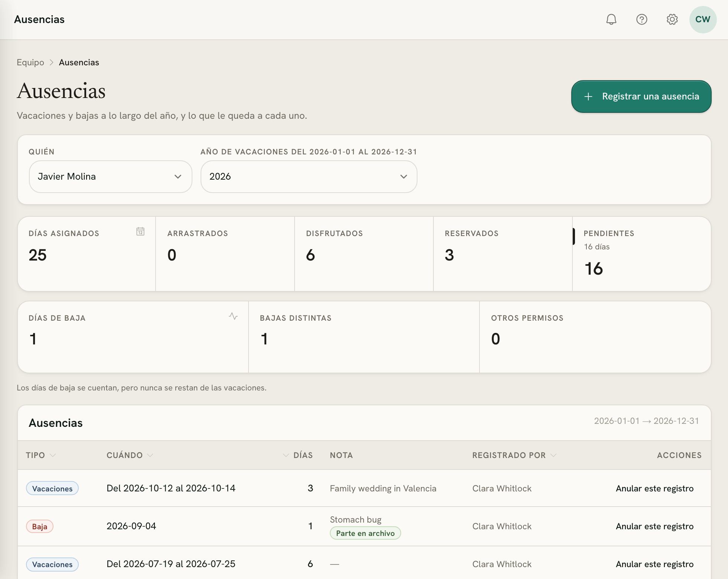Click the calendar icon in Días asignados card
This screenshot has height=579, width=728.
point(140,232)
